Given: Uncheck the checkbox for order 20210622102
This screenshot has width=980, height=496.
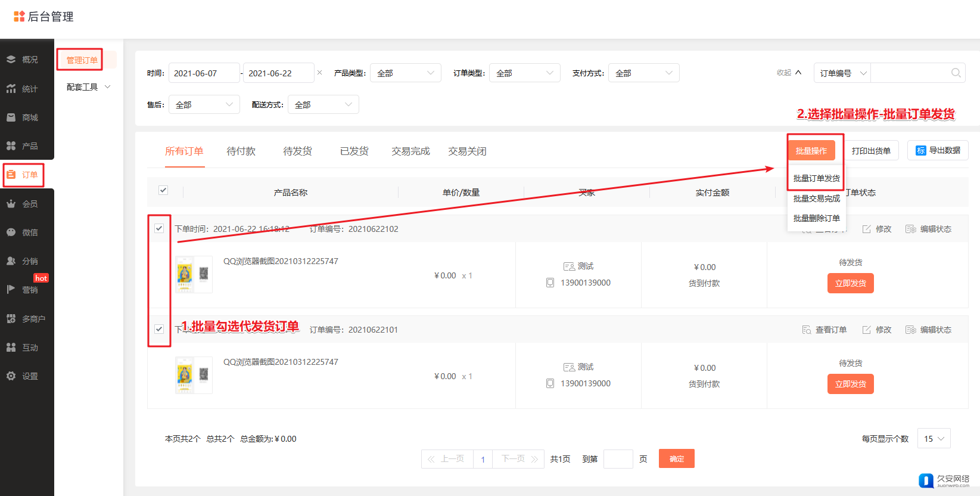Looking at the screenshot, I should [x=159, y=228].
